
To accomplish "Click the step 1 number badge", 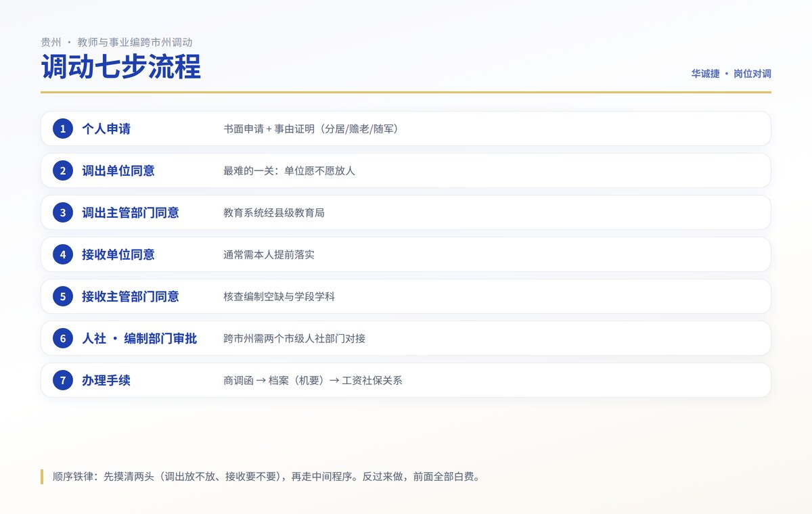I will [x=63, y=128].
